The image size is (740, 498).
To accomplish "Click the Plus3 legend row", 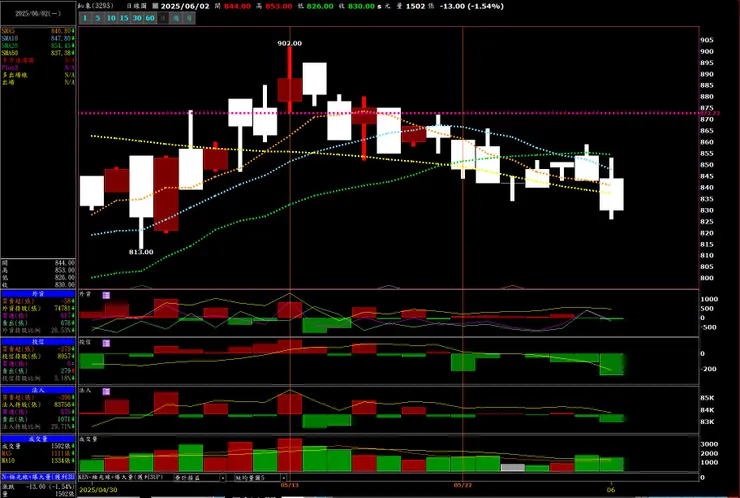I will pyautogui.click(x=38, y=68).
